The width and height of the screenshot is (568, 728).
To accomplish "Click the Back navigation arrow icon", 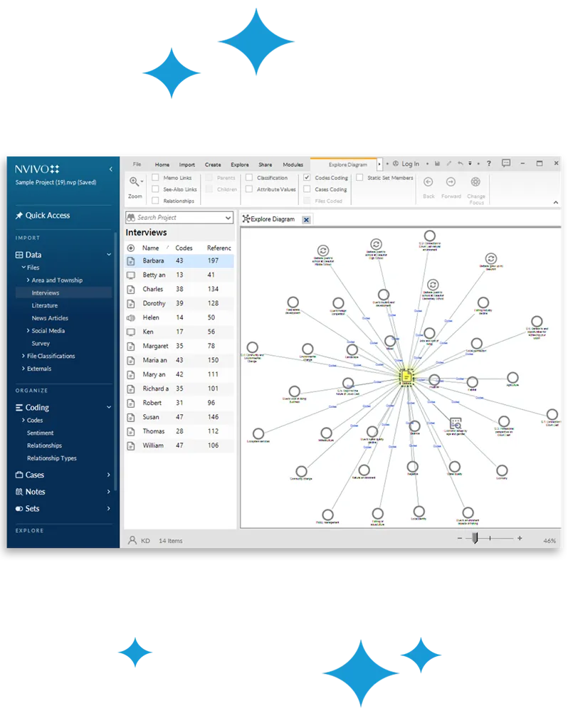I will (x=428, y=182).
